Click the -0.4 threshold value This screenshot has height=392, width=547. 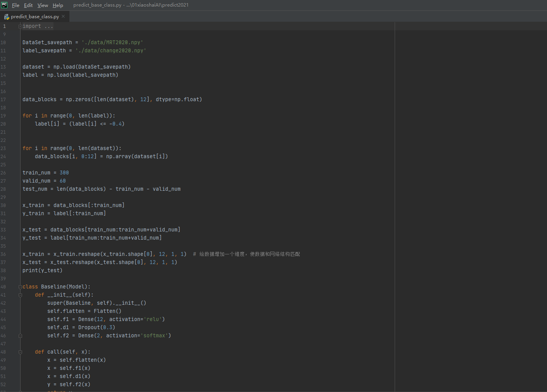pyautogui.click(x=116, y=124)
